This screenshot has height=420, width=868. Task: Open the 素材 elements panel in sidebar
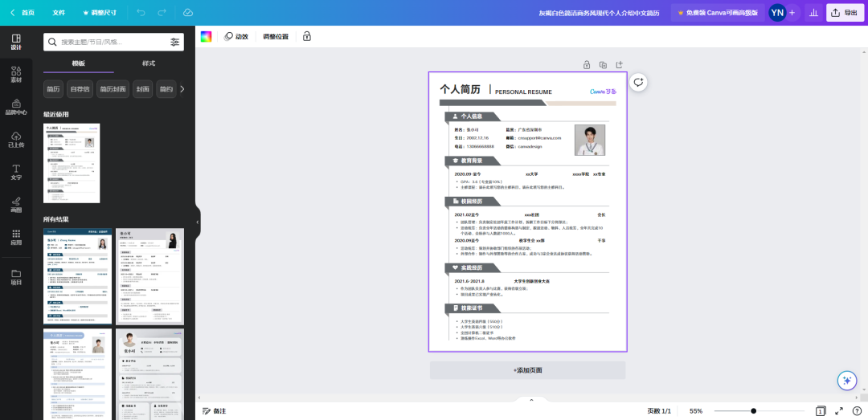point(16,74)
